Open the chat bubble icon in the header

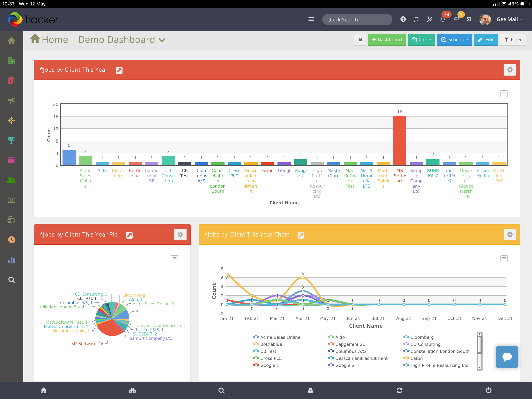coord(416,19)
